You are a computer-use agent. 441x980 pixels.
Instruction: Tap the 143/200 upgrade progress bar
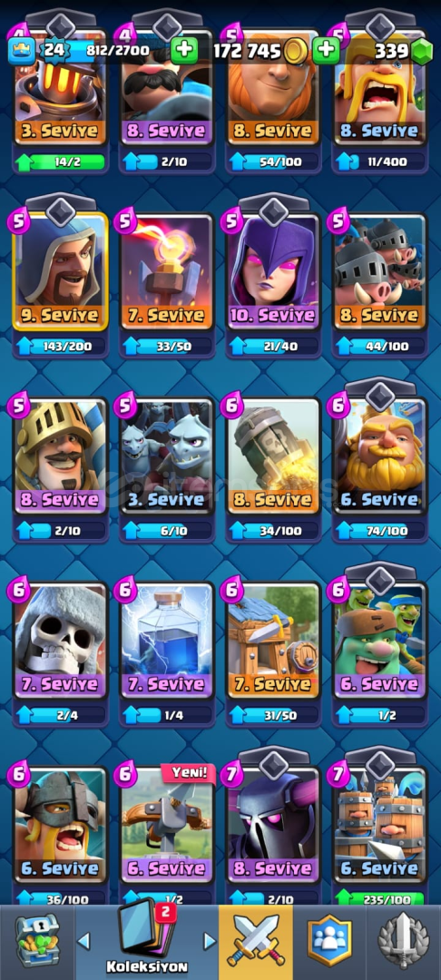tap(61, 347)
